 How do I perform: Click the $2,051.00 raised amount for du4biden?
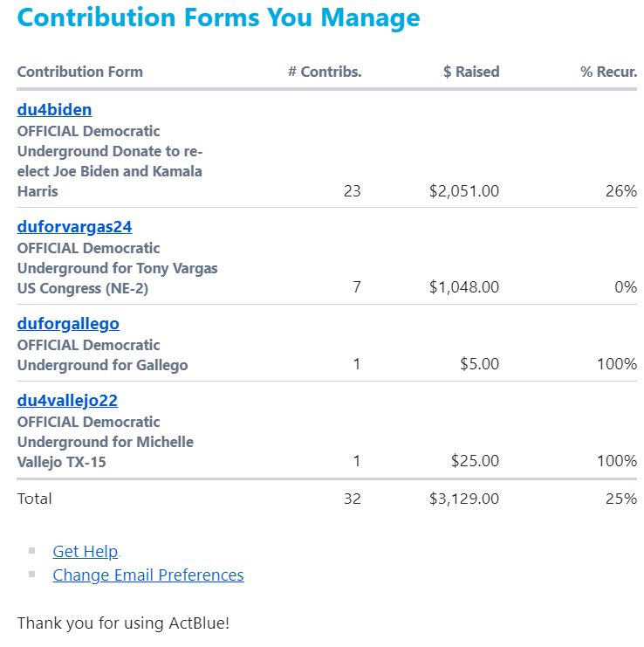464,190
